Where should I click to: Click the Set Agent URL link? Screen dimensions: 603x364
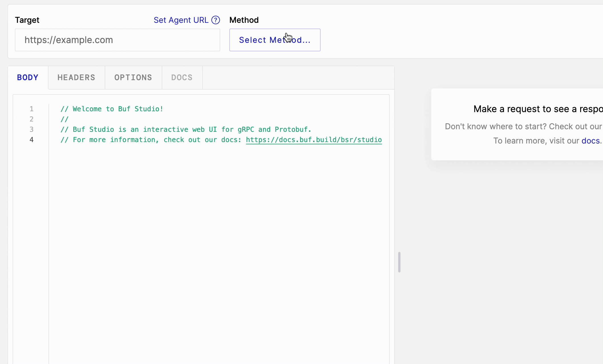(x=181, y=20)
